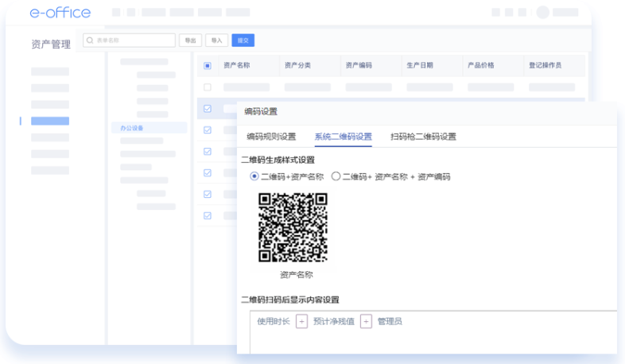Image resolution: width=625 pixels, height=364 pixels.
Task: Focus the 表单名称 search field
Action: [x=129, y=41]
